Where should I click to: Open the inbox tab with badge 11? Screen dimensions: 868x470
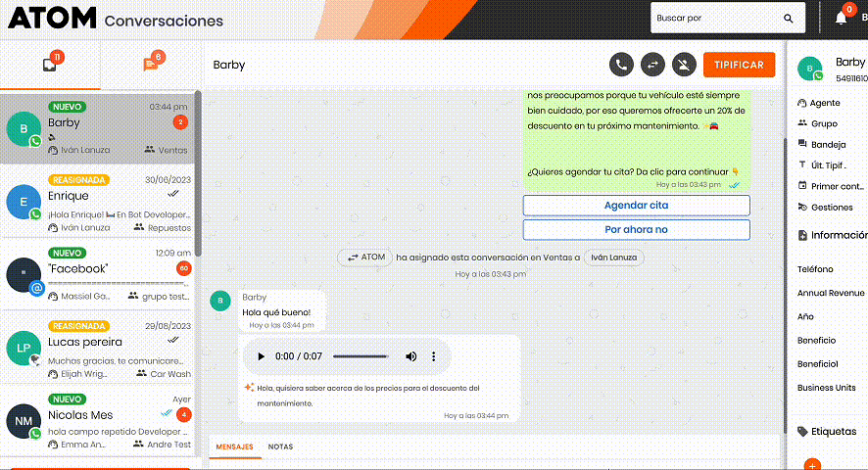coord(50,65)
